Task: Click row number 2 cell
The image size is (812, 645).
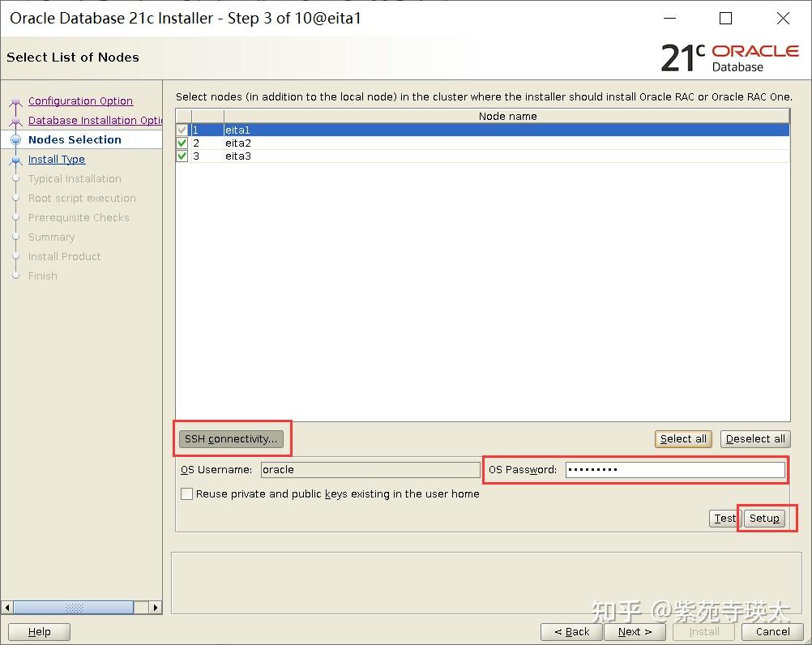Action: 207,143
